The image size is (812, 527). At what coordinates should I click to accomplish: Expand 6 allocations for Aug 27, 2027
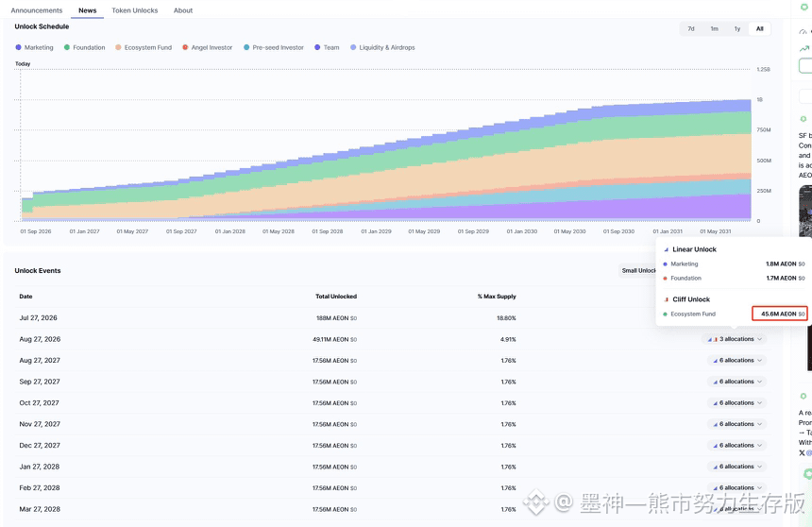click(x=736, y=360)
